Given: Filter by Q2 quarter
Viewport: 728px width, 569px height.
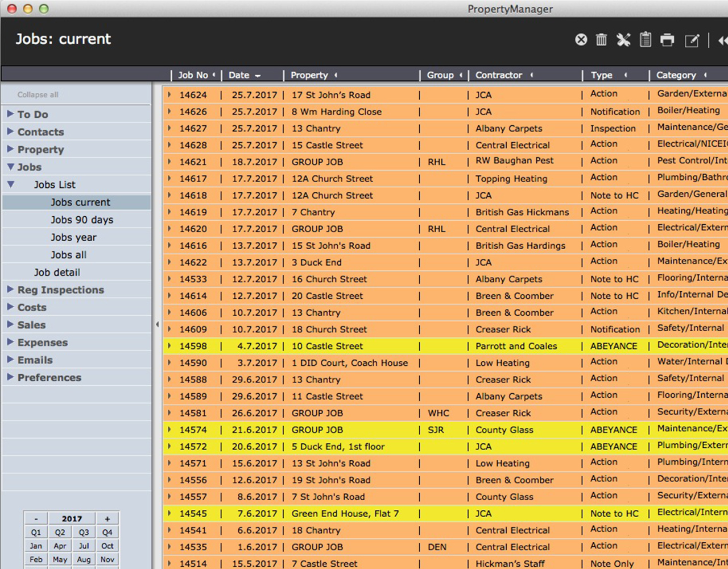Looking at the screenshot, I should [x=60, y=532].
